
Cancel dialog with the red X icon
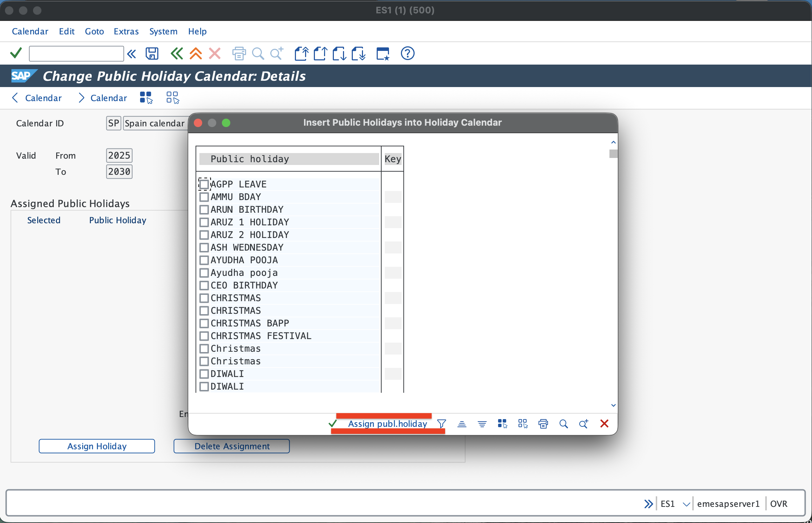(x=604, y=424)
